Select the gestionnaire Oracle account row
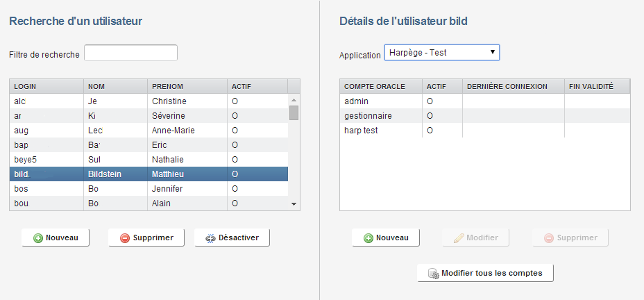Viewport: 644px width, 300px height. 484,116
